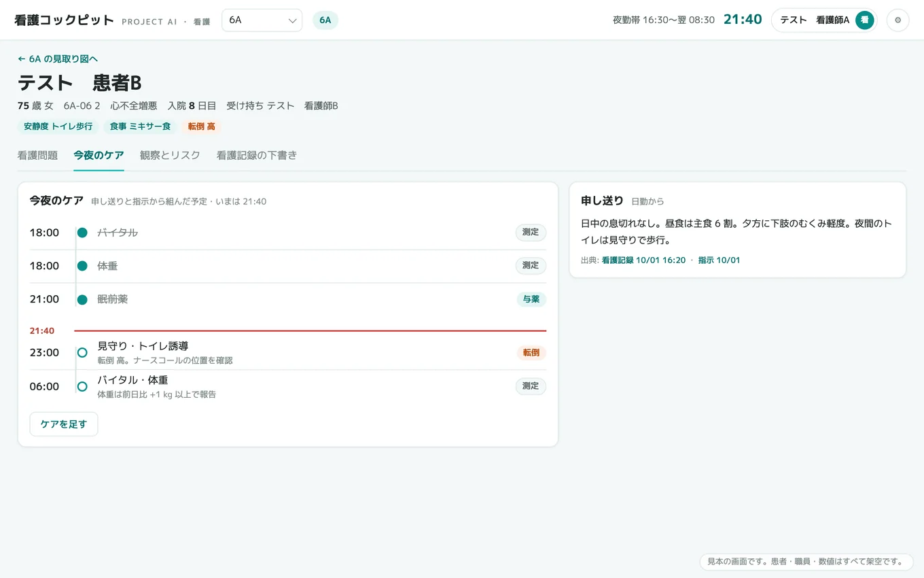Screen dimensions: 924x578
Task: Toggle the status circle for バイタル at 18:00
Action: [x=82, y=233]
